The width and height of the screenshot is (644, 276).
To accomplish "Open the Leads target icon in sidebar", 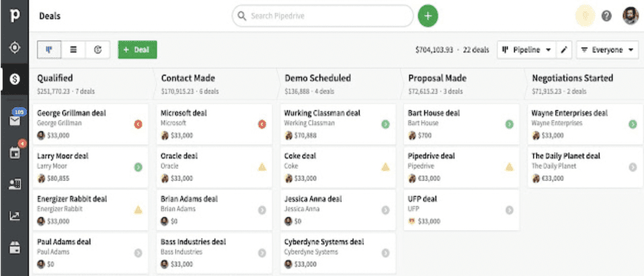I will (15, 48).
